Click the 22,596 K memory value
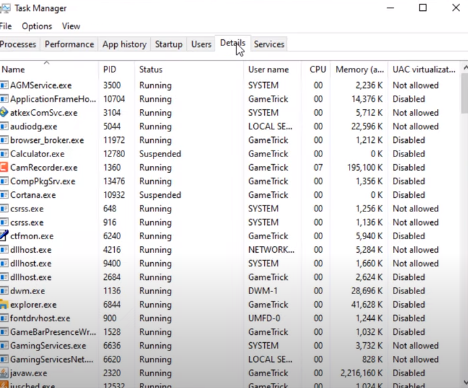The width and height of the screenshot is (468, 388). [367, 126]
